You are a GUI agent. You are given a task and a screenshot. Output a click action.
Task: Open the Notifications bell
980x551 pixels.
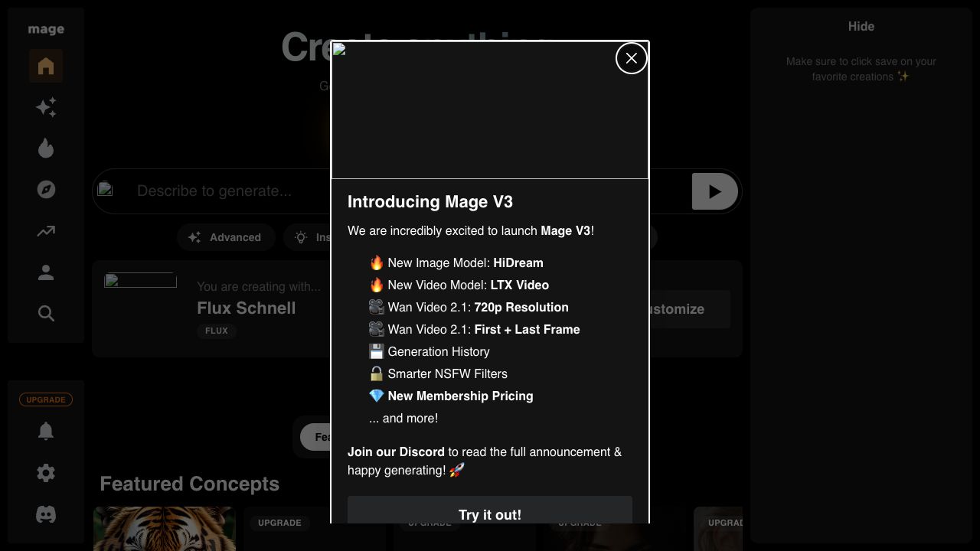click(x=46, y=432)
